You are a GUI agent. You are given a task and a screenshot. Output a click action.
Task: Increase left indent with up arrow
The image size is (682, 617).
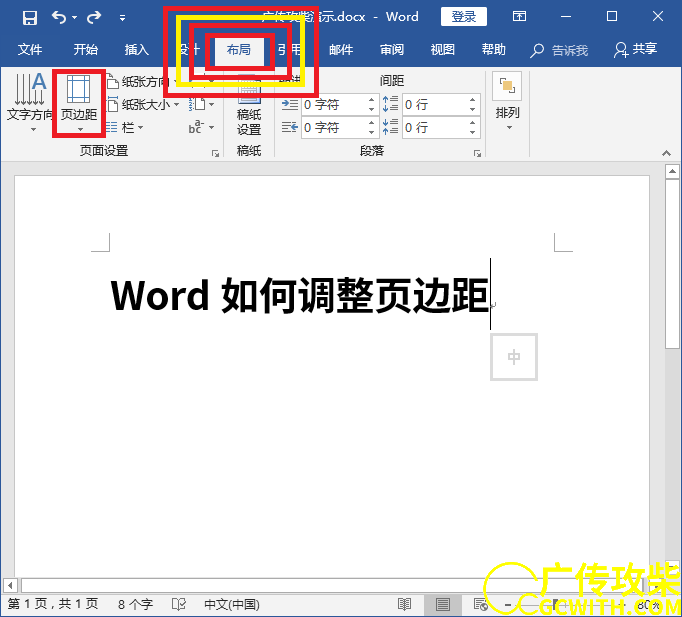click(371, 100)
